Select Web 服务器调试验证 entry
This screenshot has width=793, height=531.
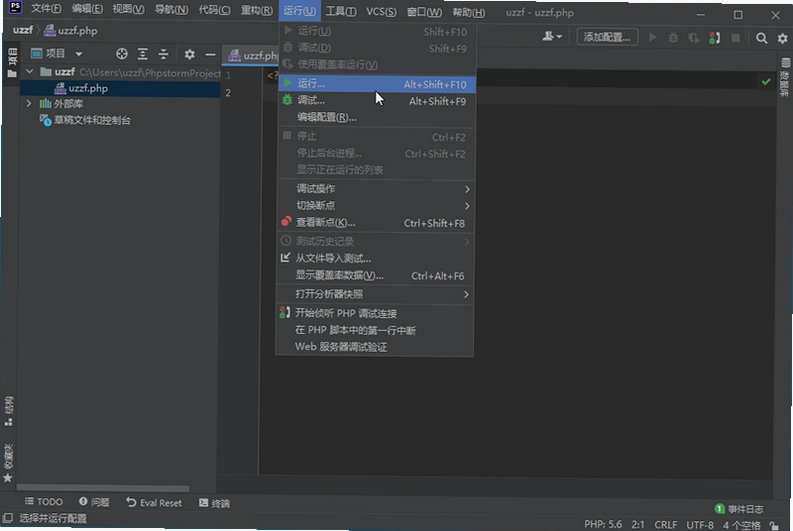coord(375,347)
